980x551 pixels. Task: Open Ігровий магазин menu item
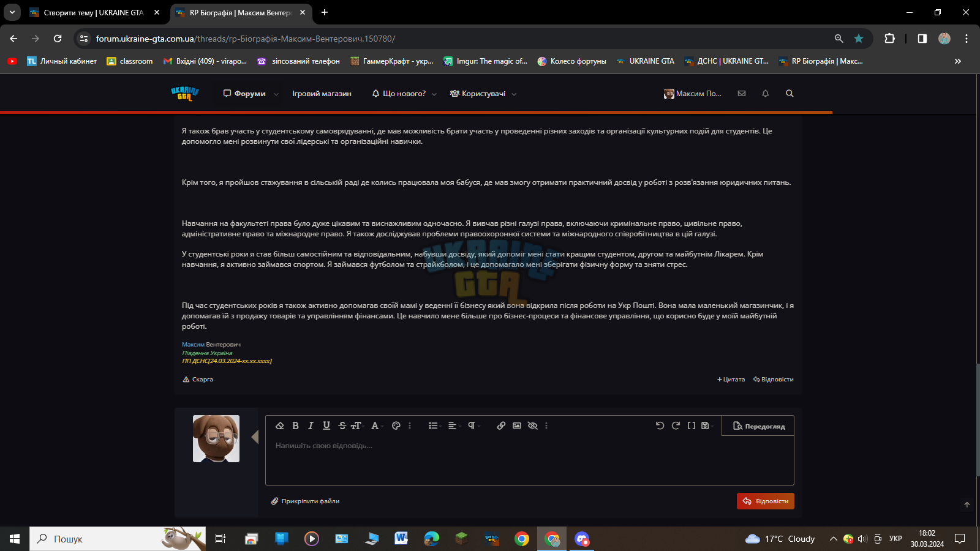click(322, 94)
